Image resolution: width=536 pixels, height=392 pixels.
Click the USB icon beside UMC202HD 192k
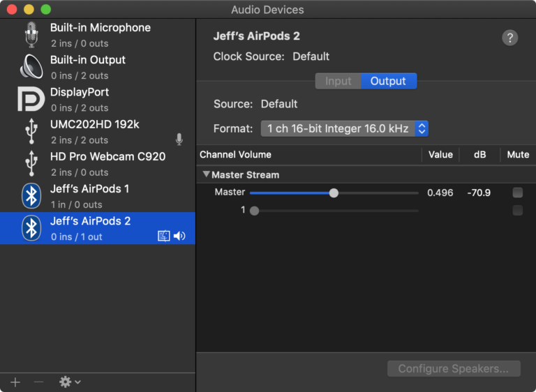31,131
